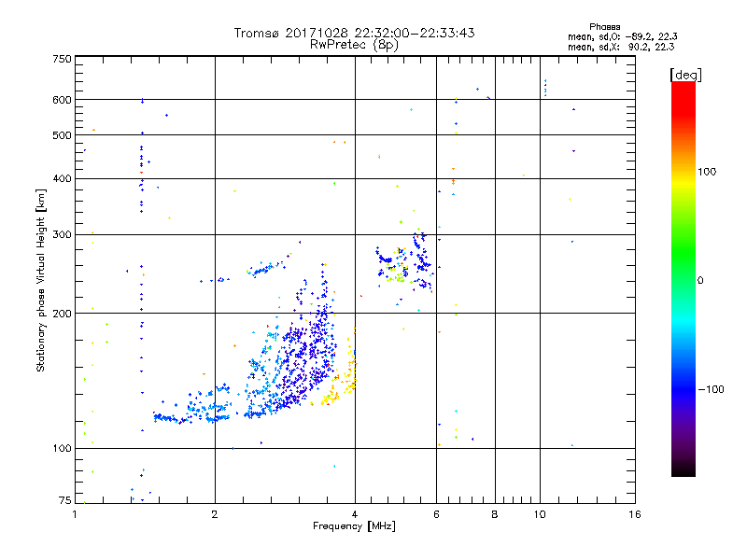Click the "75" height axis label

coord(65,500)
